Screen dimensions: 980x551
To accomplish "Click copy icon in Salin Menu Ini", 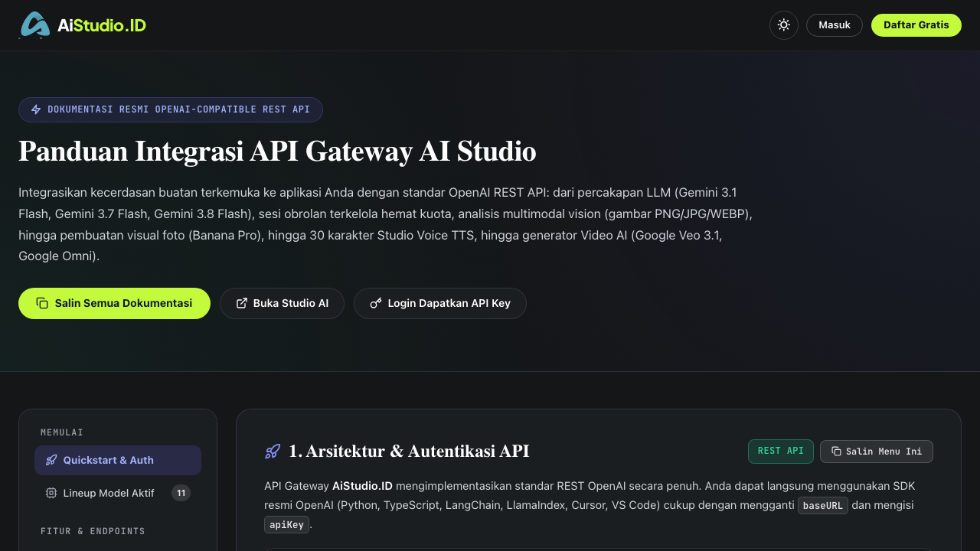I will click(x=836, y=452).
